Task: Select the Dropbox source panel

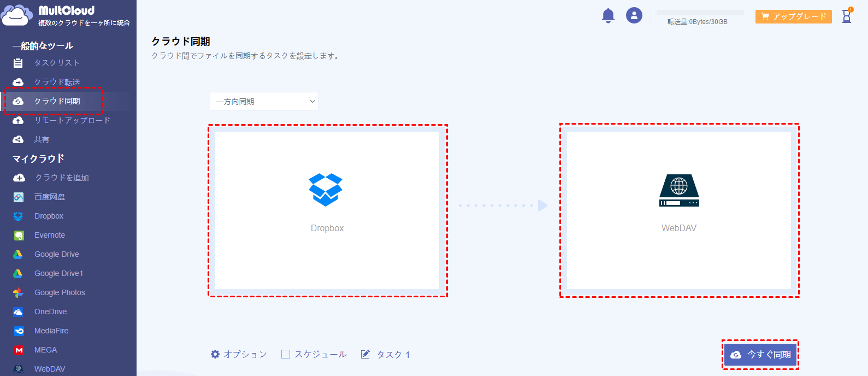Action: click(327, 210)
